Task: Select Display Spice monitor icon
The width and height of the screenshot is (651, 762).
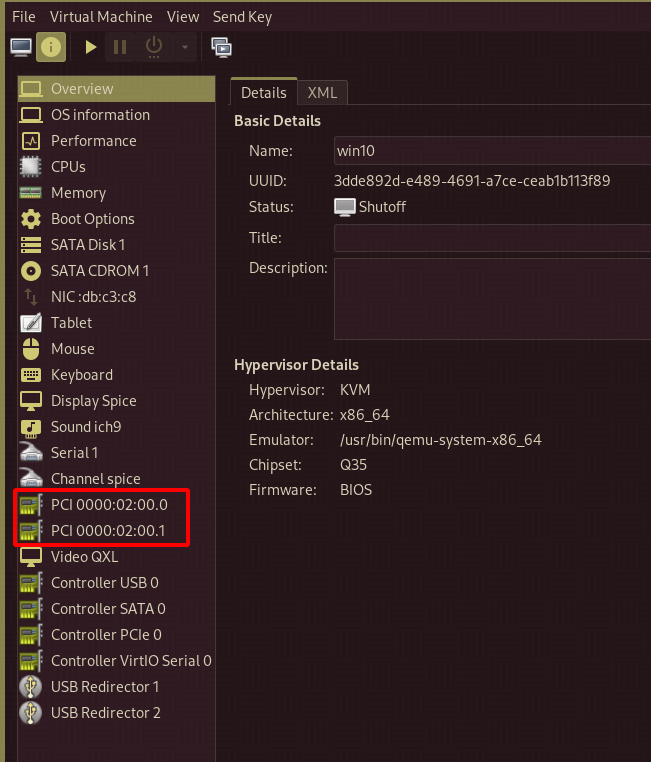Action: pos(31,401)
